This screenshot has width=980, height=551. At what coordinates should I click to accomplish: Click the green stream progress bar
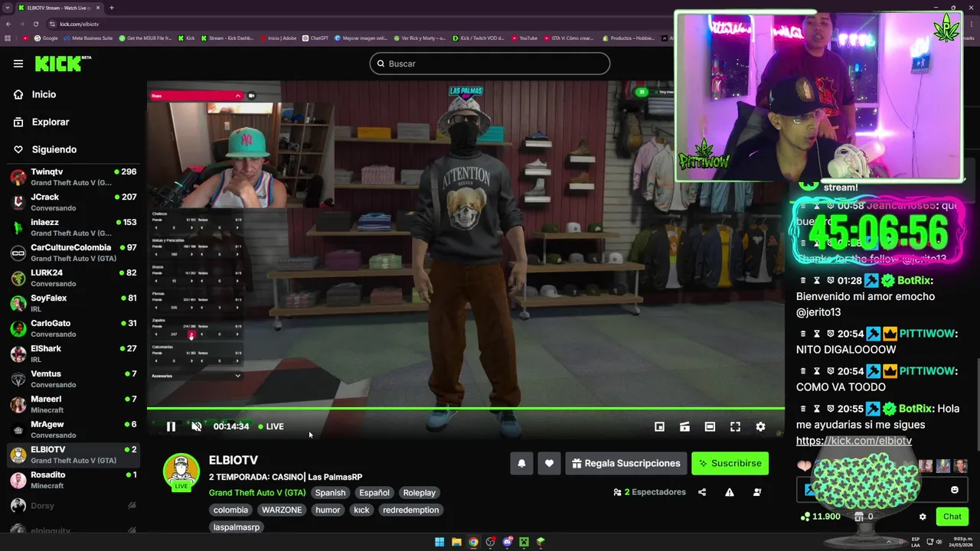tap(465, 409)
